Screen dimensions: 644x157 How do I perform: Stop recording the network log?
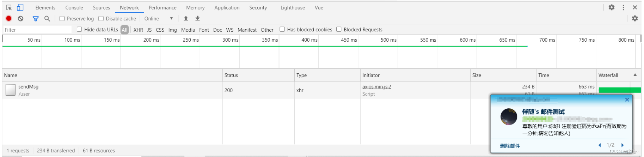point(9,18)
